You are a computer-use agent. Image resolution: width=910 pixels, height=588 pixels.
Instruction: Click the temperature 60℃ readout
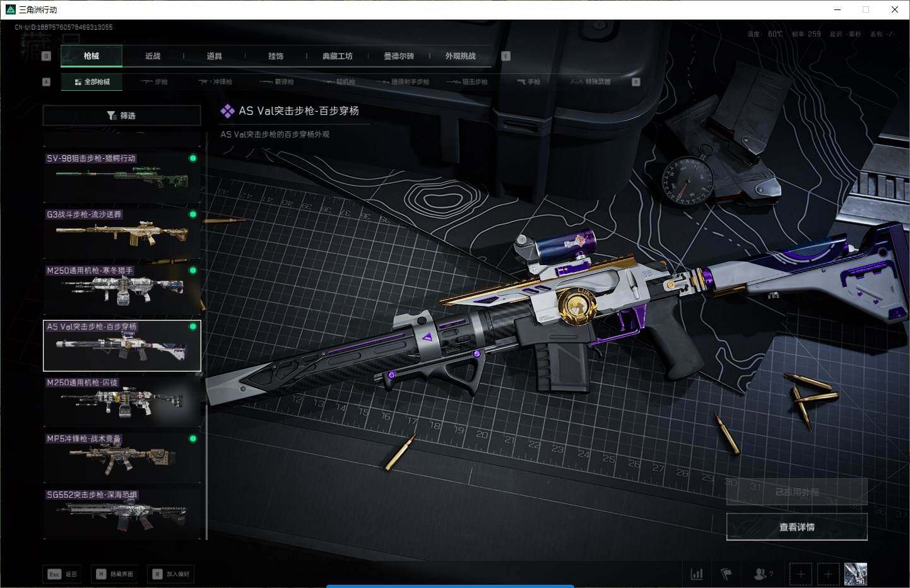click(765, 34)
